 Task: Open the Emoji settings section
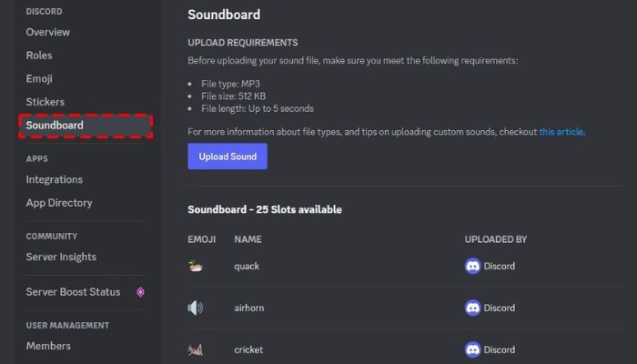click(x=39, y=79)
